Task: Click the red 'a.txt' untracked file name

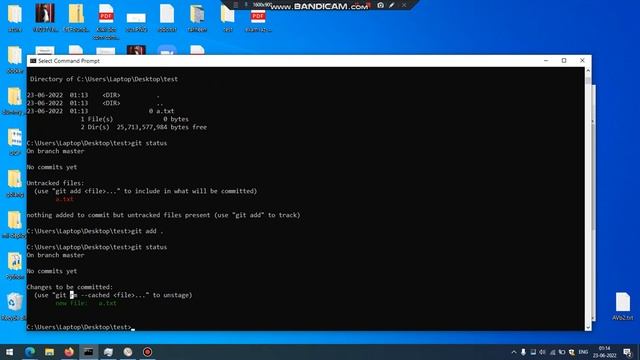Action: click(64, 199)
